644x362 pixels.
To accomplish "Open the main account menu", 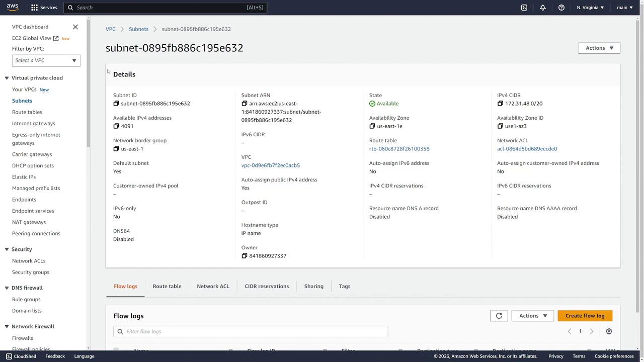I will coord(625,8).
